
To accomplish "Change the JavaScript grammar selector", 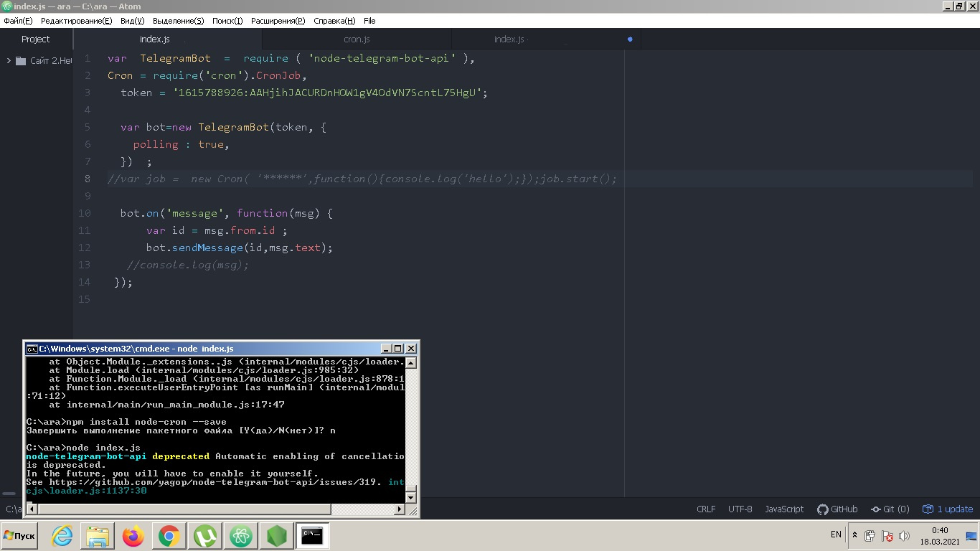I will (784, 509).
